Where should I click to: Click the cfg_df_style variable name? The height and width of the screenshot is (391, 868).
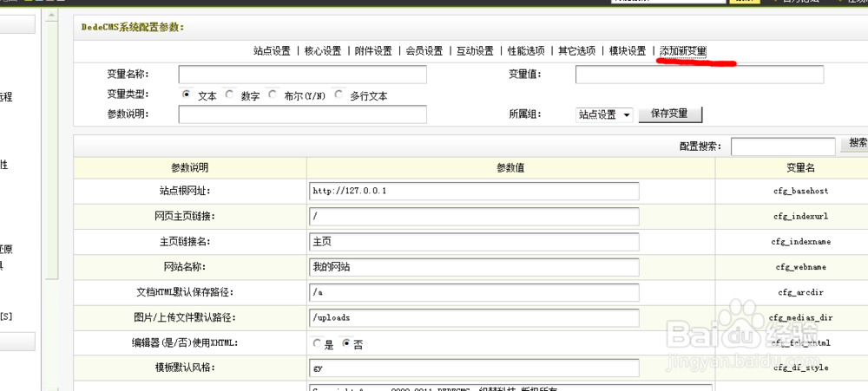tap(800, 368)
